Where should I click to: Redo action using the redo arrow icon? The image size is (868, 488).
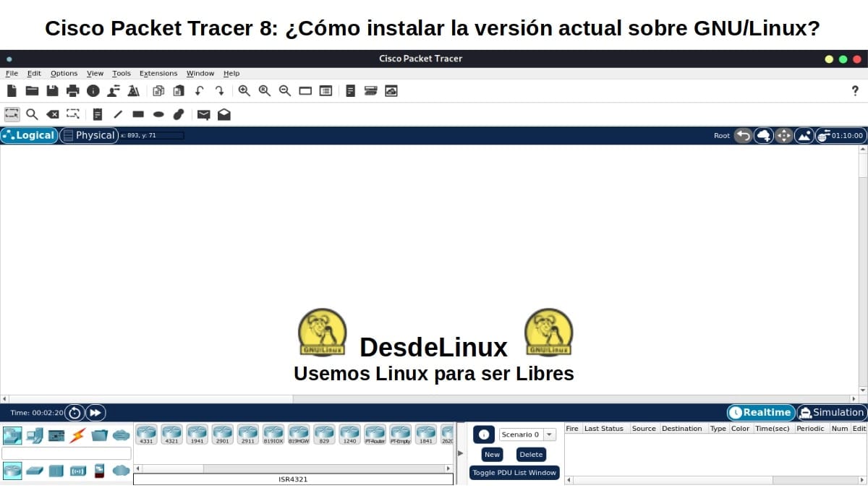coord(219,90)
